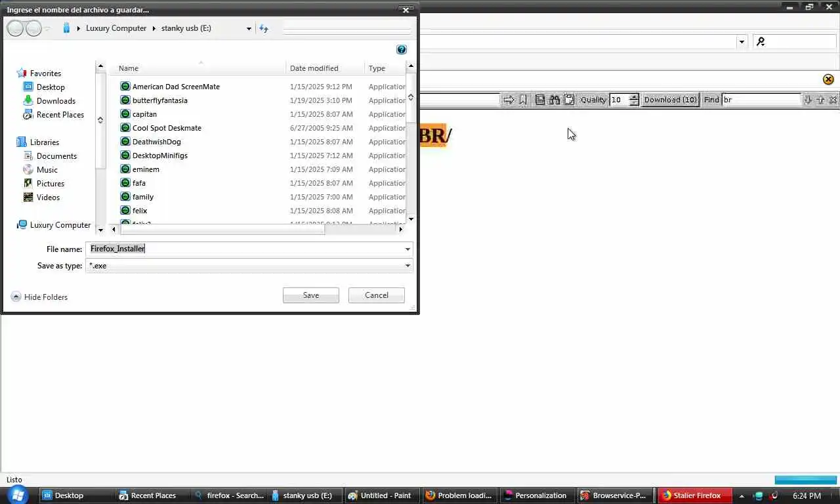This screenshot has height=504, width=840.
Task: Show hidden tray icons arrow
Action: pyautogui.click(x=742, y=496)
